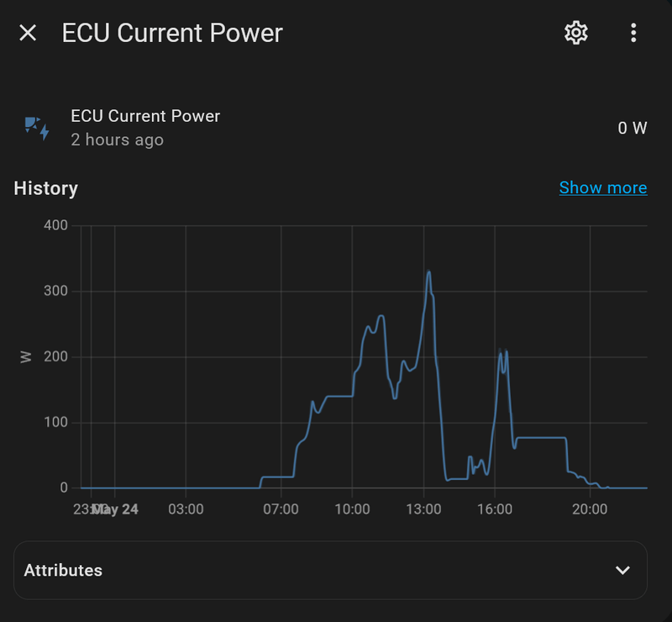Click the "2 hours ago" timestamp

point(117,140)
